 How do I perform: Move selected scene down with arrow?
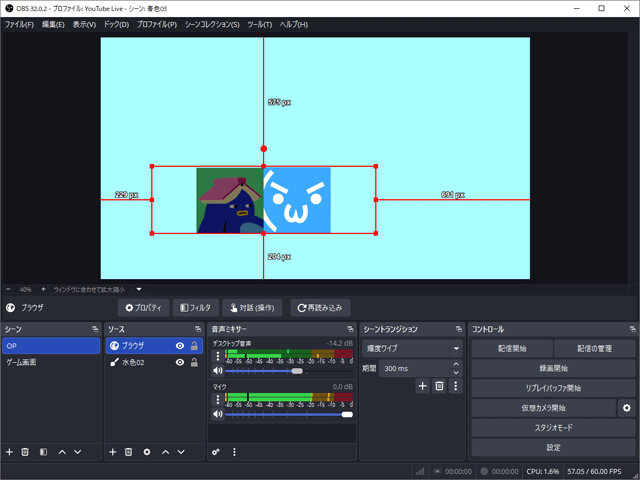(78, 452)
